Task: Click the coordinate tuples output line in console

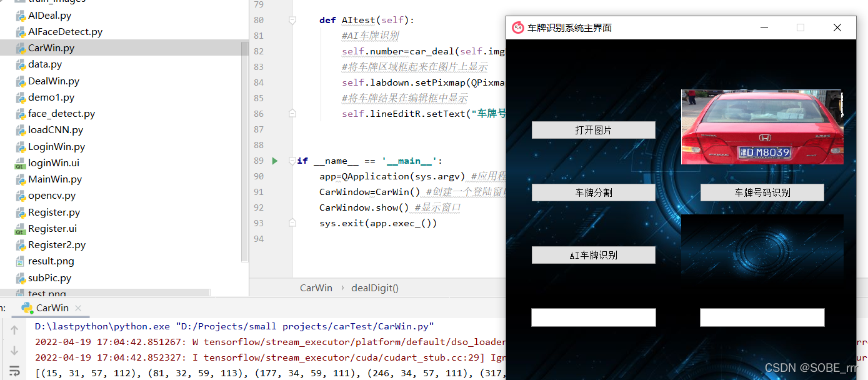Action: tap(270, 373)
